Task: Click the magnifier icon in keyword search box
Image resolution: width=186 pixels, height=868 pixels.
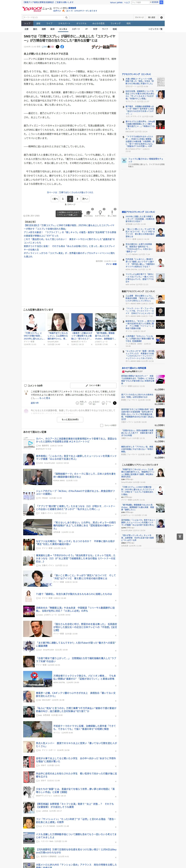Action: pos(66,17)
